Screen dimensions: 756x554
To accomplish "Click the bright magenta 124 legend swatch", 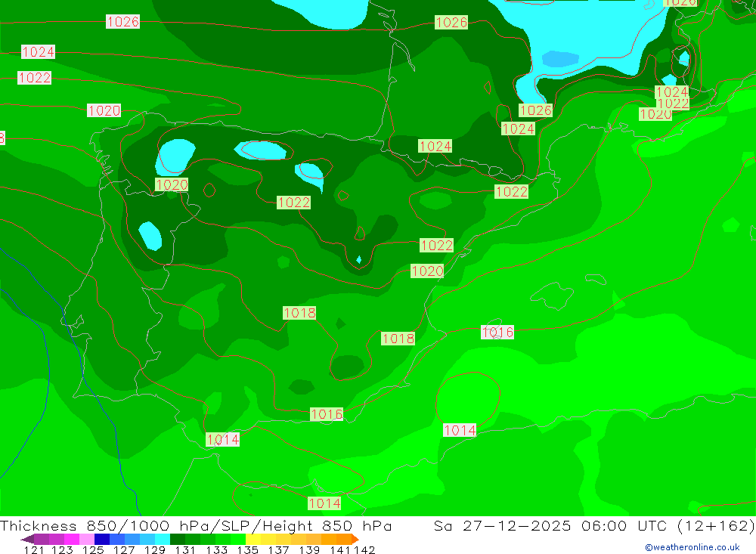I will click(71, 539).
